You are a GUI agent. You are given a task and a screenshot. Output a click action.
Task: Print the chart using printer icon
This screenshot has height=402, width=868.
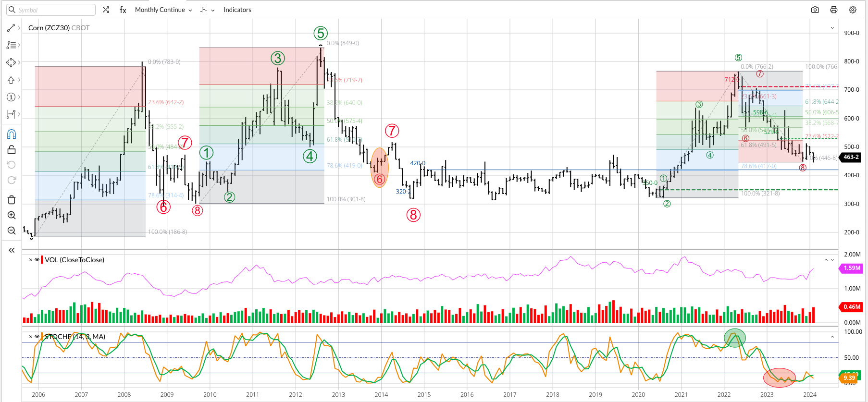pyautogui.click(x=834, y=10)
